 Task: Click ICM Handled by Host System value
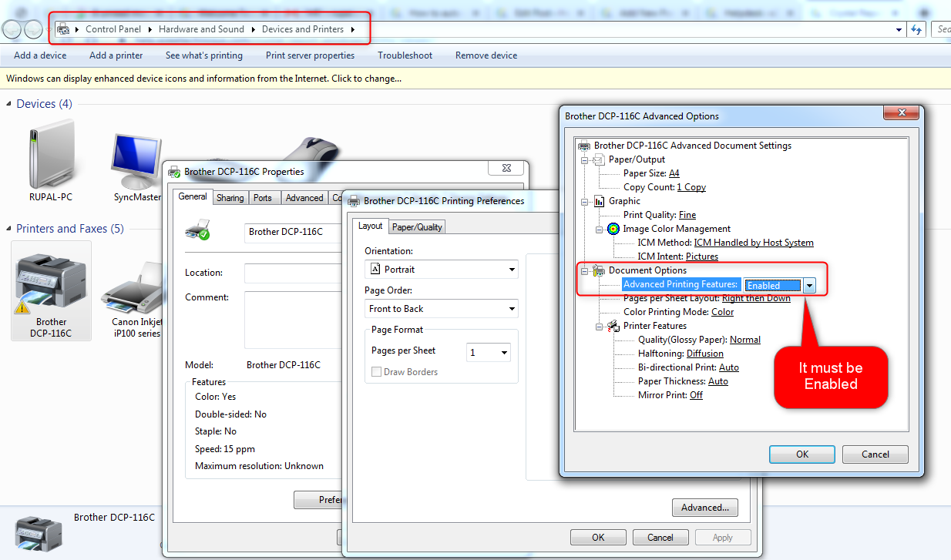pos(754,243)
